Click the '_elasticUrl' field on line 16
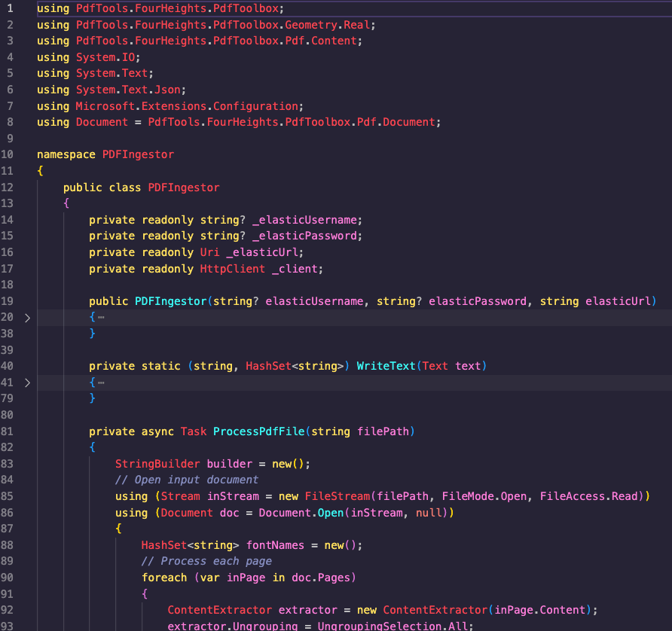672x631 pixels. click(x=262, y=252)
